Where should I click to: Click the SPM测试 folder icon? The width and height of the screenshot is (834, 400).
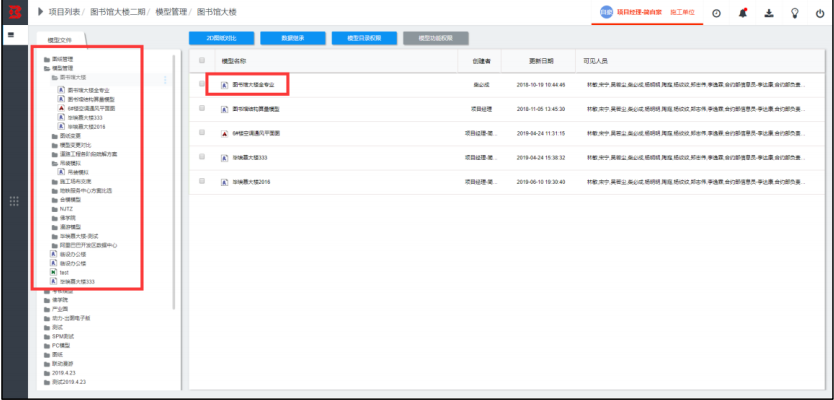[x=47, y=336]
